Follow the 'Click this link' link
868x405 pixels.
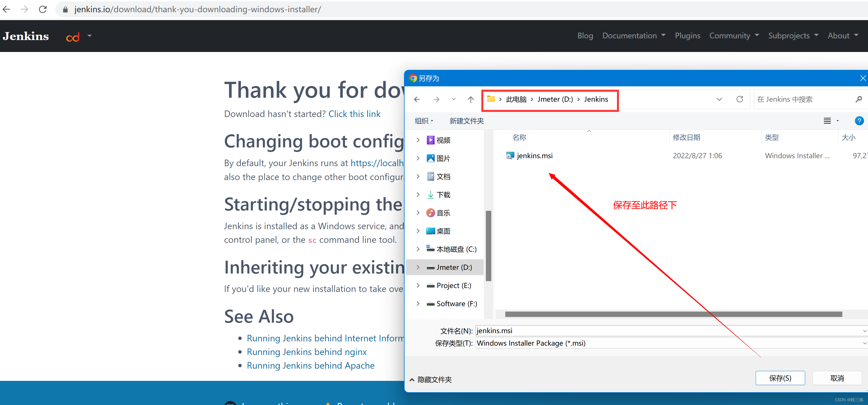pyautogui.click(x=354, y=114)
